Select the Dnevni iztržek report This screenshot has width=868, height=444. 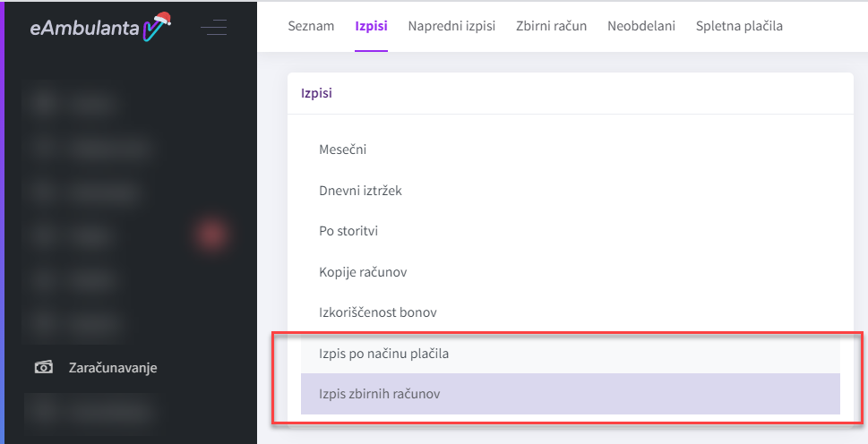(571, 190)
